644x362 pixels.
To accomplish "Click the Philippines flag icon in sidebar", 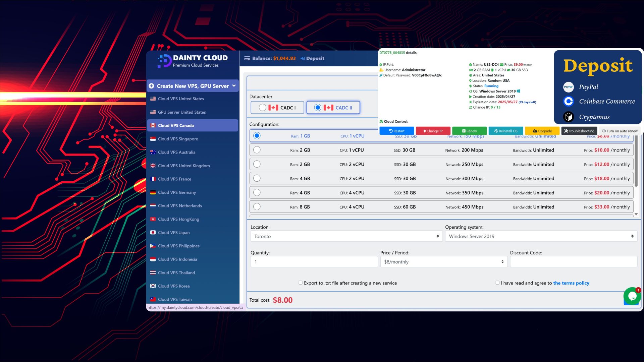I will [x=153, y=246].
